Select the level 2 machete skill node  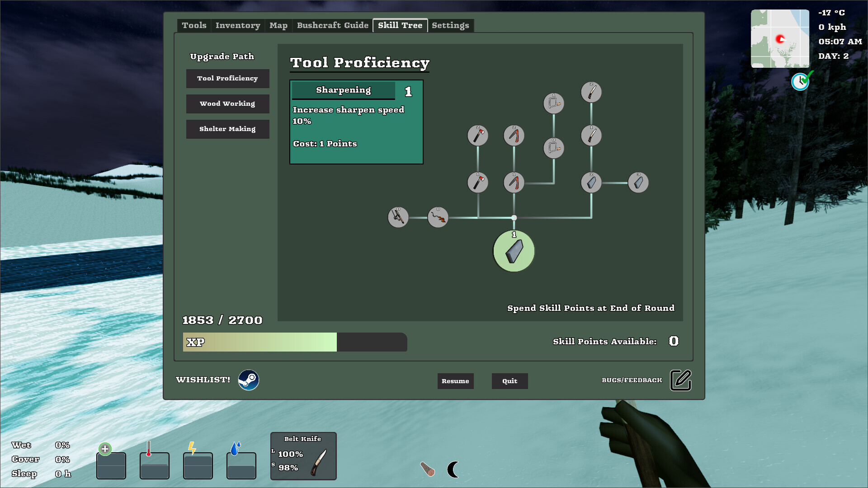[x=591, y=92]
